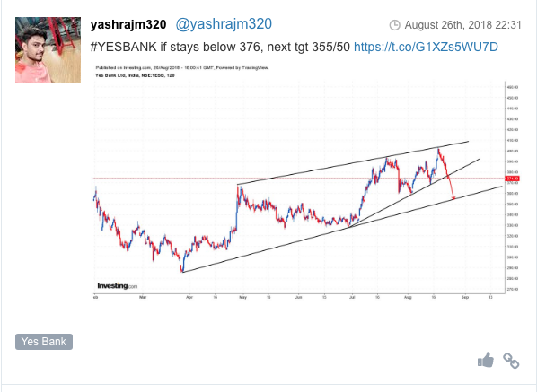This screenshot has width=537, height=392.
Task: Click the 'Aug' label on the time axis
Action: (408, 297)
